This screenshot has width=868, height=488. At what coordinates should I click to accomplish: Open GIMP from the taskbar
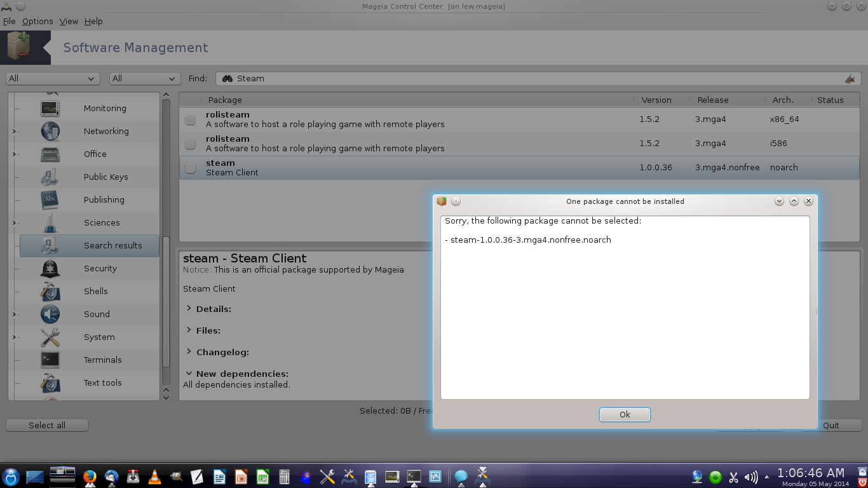tap(176, 476)
